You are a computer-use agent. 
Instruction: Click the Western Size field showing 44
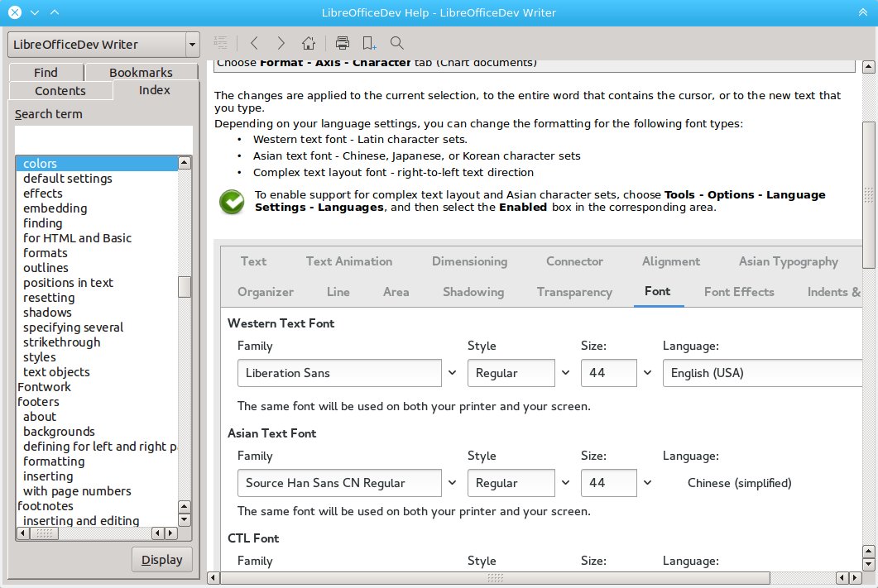coord(609,373)
